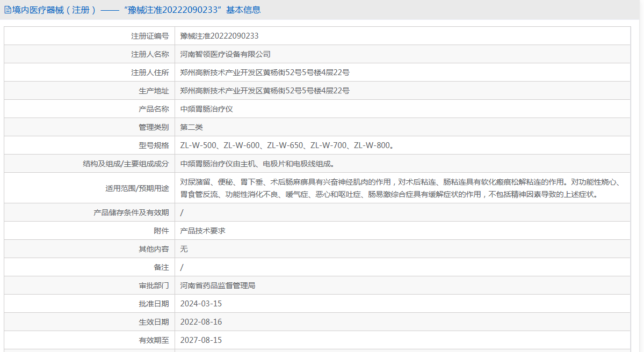This screenshot has width=644, height=352.
Task: Click the model list starting ZL-W-500
Action: [x=288, y=145]
